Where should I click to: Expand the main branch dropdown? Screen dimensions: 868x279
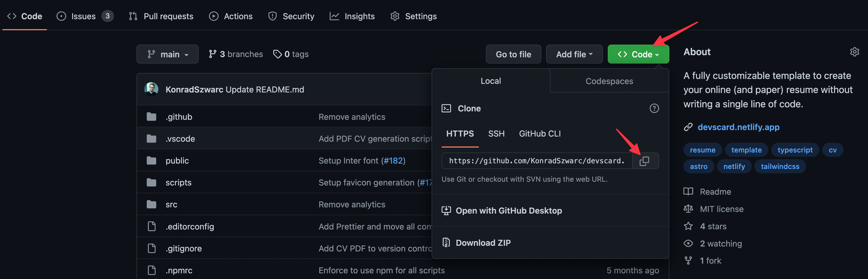tap(168, 54)
